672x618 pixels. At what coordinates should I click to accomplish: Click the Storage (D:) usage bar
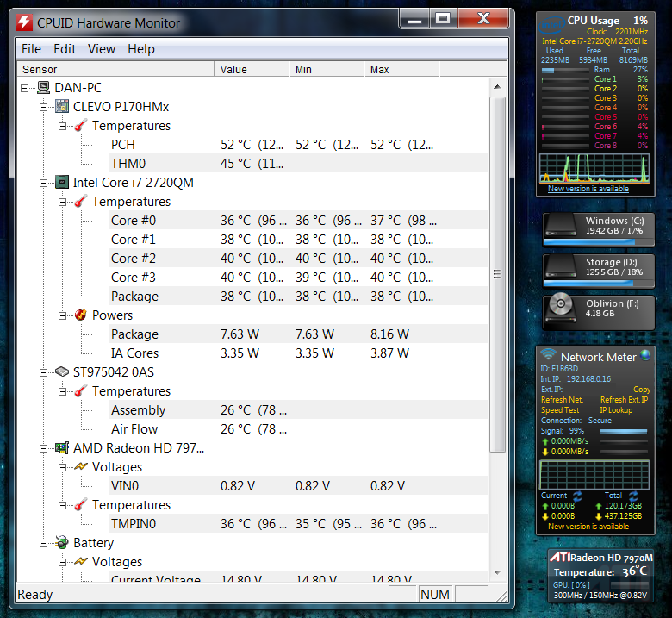coord(598,283)
